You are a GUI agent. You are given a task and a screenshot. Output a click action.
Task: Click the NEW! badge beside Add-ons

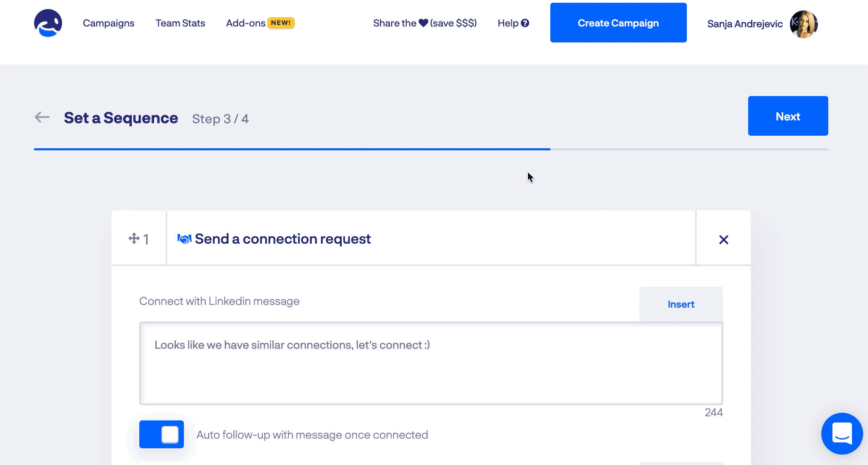(281, 23)
